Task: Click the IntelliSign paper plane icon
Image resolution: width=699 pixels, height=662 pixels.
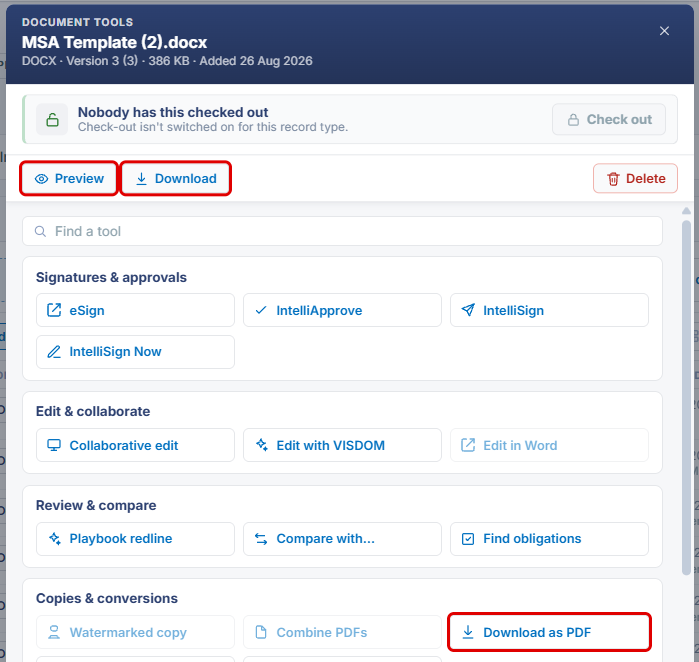Action: (468, 310)
